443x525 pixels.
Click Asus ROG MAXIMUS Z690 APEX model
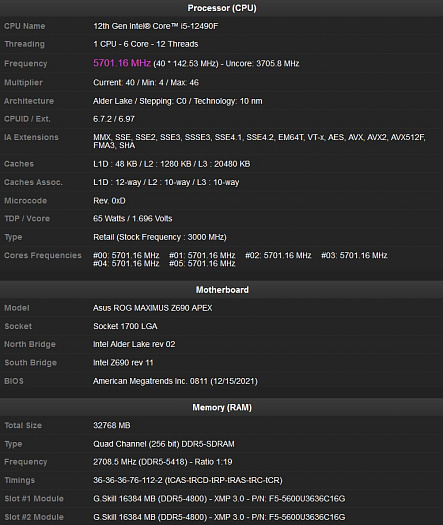[153, 308]
